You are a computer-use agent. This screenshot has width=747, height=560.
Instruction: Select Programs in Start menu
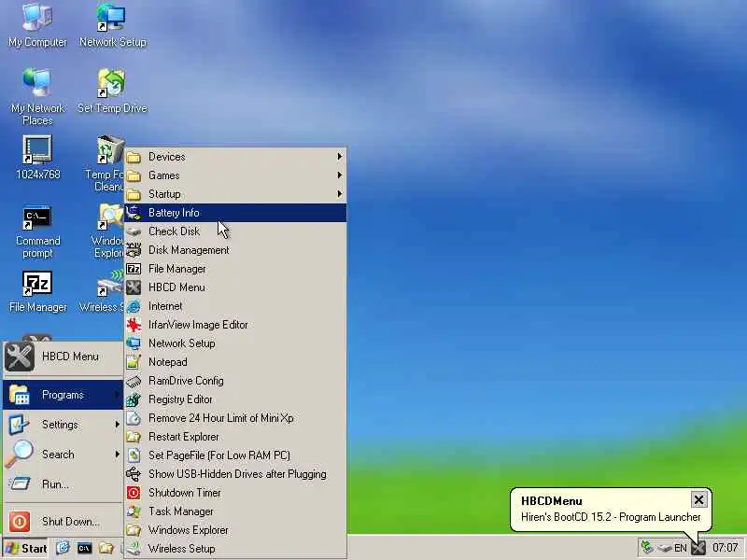pos(63,395)
